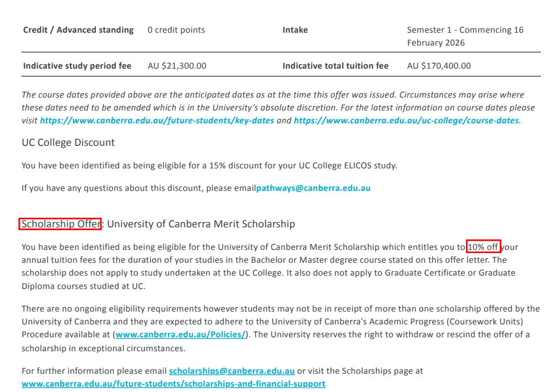Click 'University of Canberra Merit Scholarship' in heading
Image resolution: width=558 pixels, height=392 pixels.
coord(201,224)
